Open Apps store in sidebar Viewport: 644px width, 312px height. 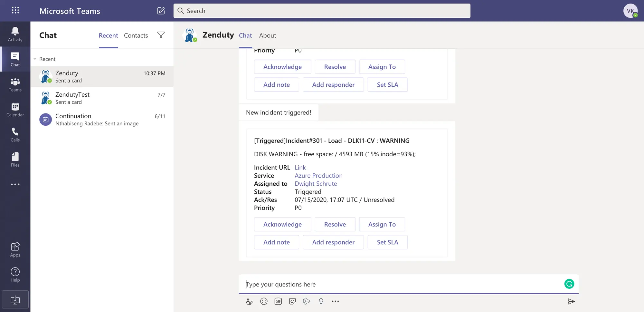pos(15,249)
